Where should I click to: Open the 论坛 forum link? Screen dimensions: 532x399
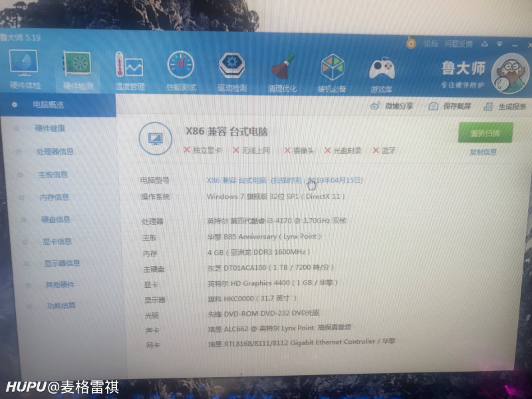(x=430, y=43)
